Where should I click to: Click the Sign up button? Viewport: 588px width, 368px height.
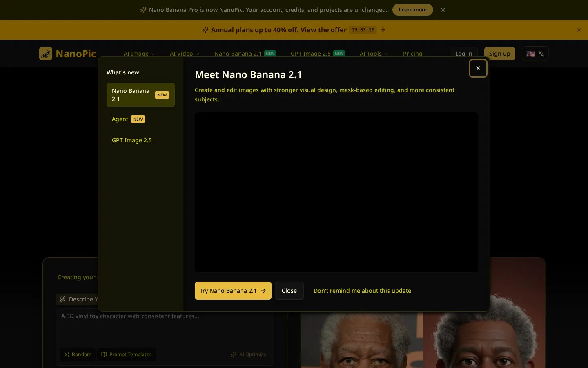click(499, 54)
